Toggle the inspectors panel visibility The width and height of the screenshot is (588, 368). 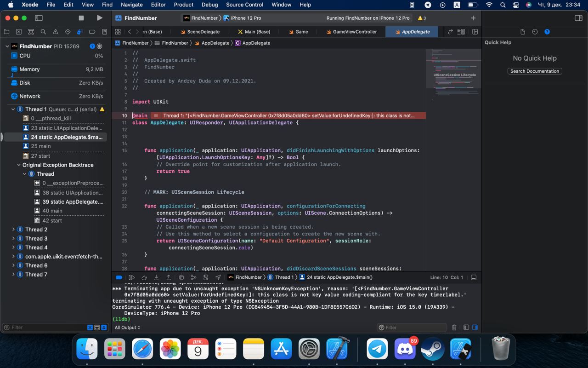click(x=578, y=18)
